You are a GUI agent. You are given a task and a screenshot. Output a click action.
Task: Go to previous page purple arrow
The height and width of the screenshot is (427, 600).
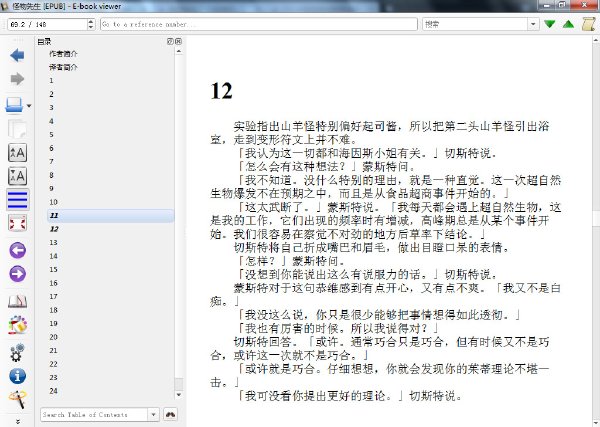17,251
